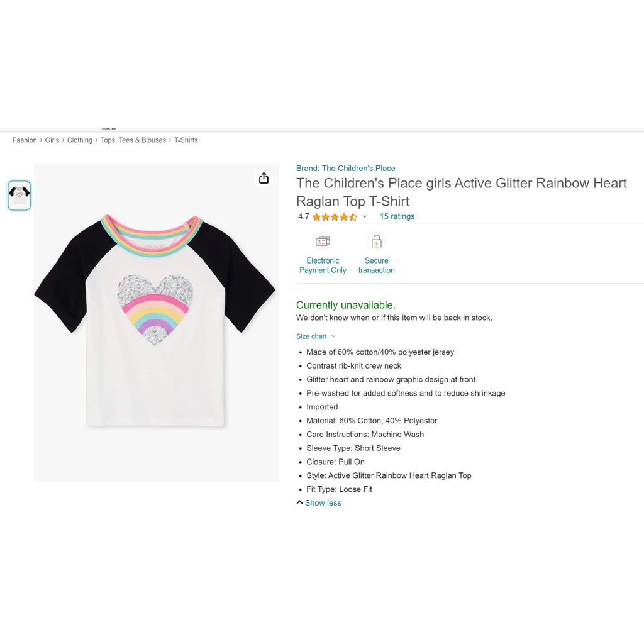This screenshot has width=644, height=644.
Task: Go to Fashion breadcrumb
Action: (25, 140)
